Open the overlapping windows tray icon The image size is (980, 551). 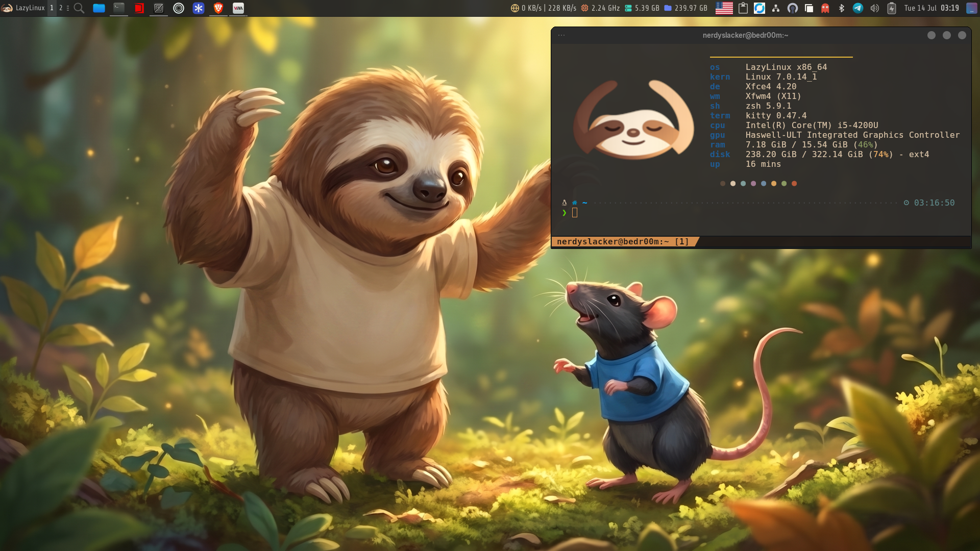[x=809, y=8]
